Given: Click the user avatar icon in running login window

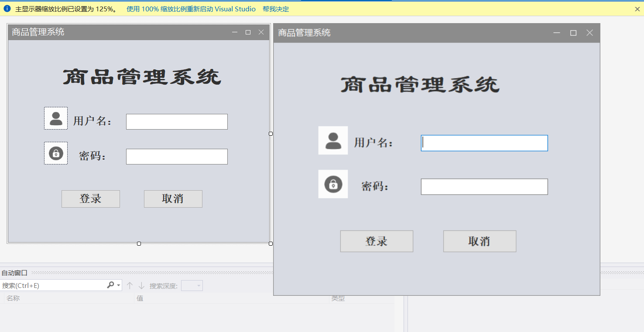Looking at the screenshot, I should [x=333, y=140].
